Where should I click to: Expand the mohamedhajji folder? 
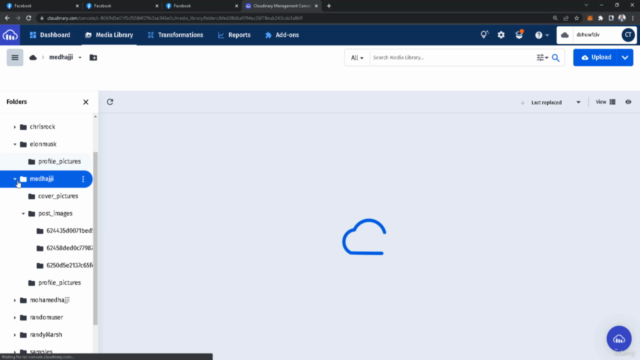pyautogui.click(x=15, y=300)
